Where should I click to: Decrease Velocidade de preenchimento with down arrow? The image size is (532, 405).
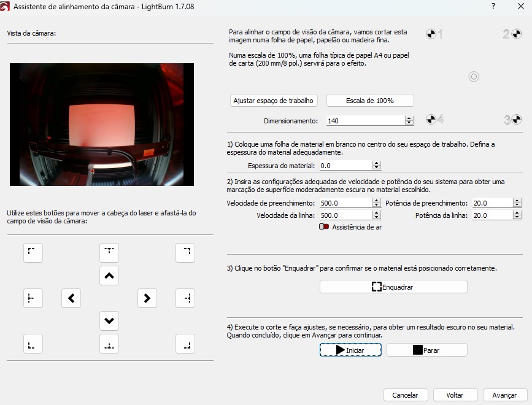click(x=377, y=205)
